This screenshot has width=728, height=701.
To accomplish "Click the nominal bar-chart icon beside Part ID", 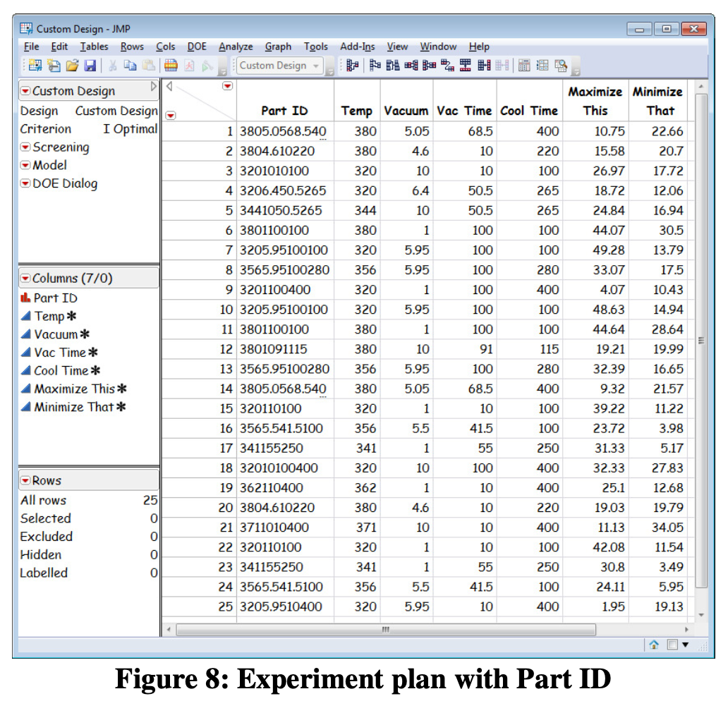I will 26,298.
